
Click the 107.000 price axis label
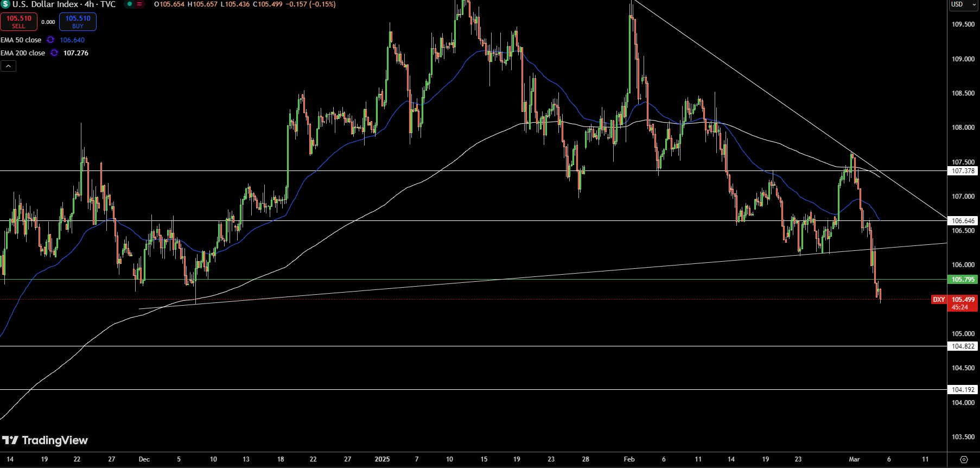[x=963, y=197]
